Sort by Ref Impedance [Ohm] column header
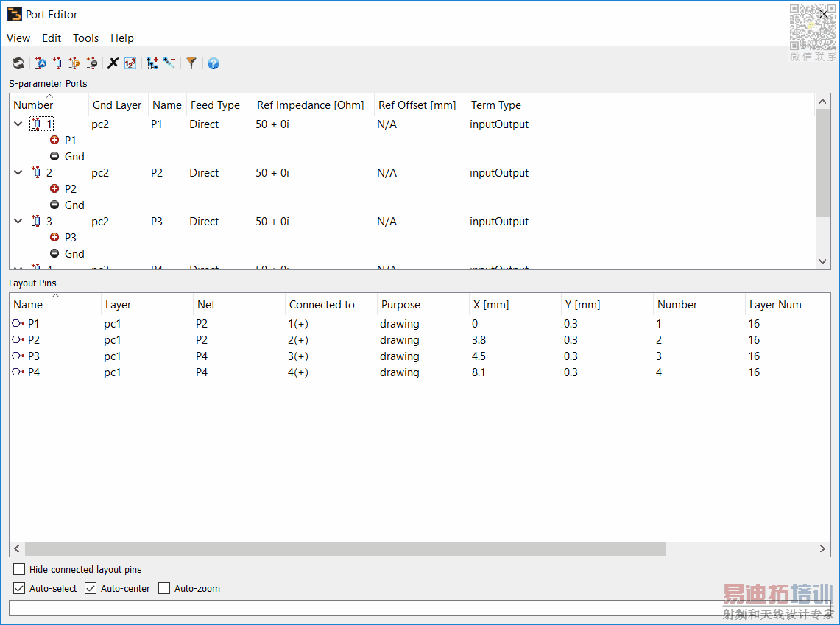 pyautogui.click(x=310, y=105)
